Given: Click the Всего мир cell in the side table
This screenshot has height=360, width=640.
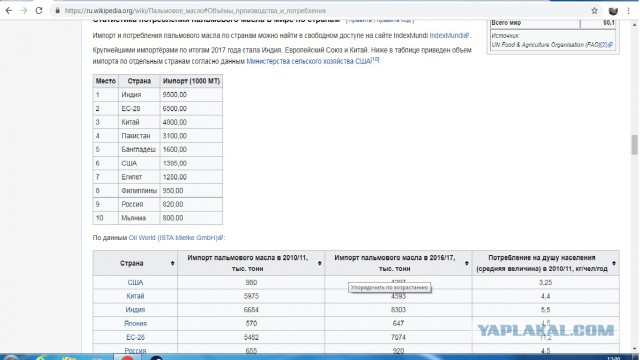Looking at the screenshot, I should click(535, 23).
